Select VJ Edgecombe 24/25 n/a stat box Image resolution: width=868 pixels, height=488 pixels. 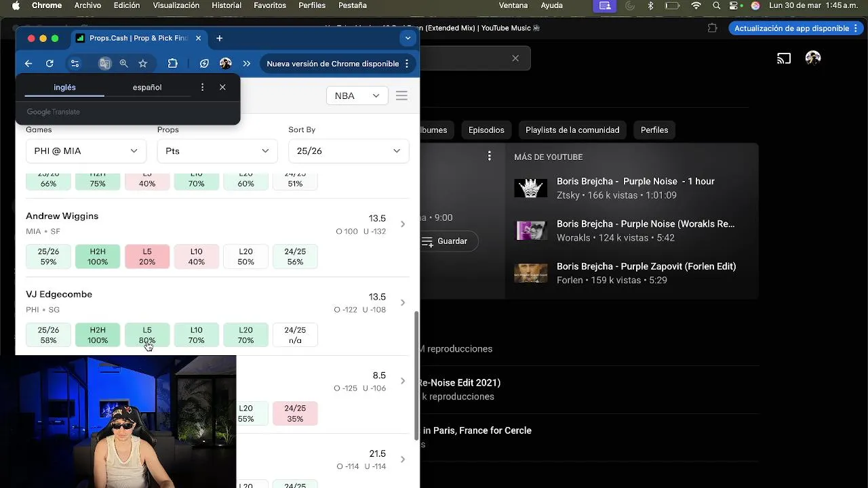(x=295, y=335)
